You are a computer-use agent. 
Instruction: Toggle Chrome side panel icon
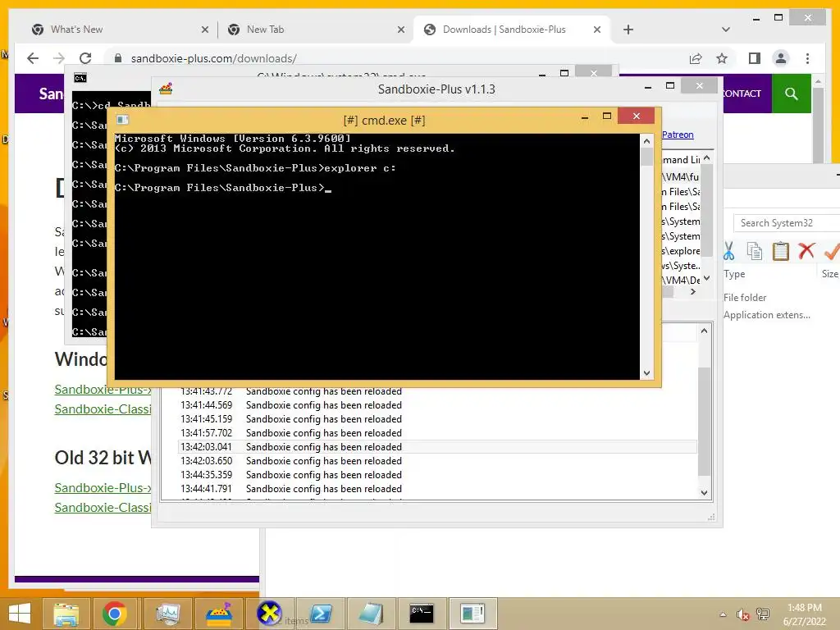(x=755, y=58)
